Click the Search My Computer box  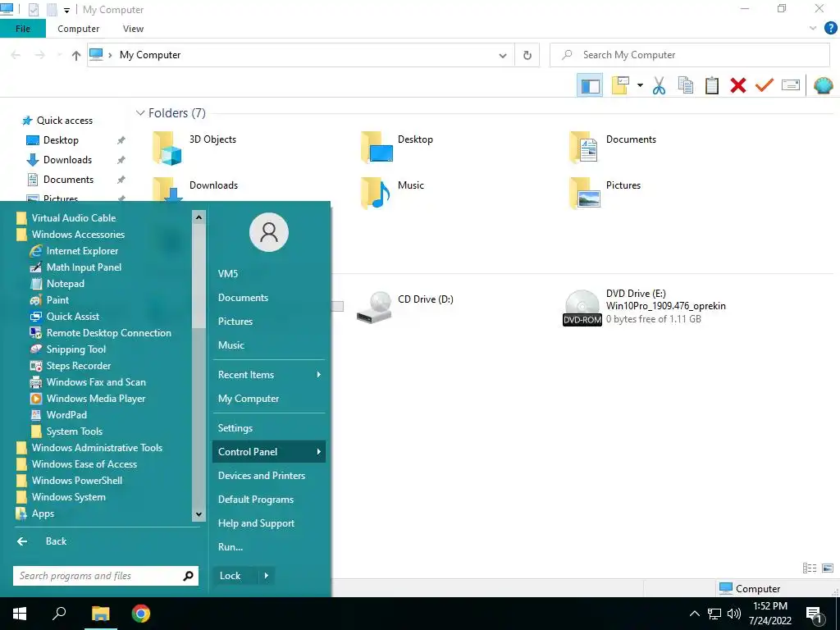tap(689, 55)
